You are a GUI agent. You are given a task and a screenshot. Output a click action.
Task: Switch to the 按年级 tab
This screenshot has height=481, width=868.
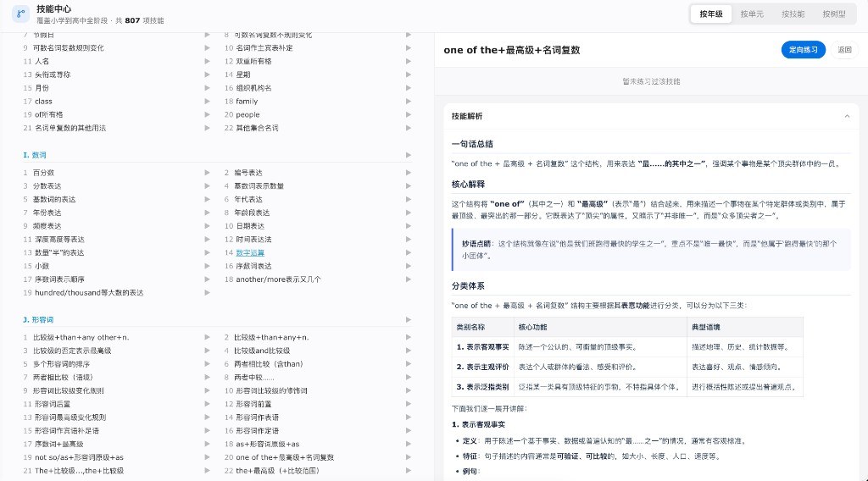(x=711, y=14)
